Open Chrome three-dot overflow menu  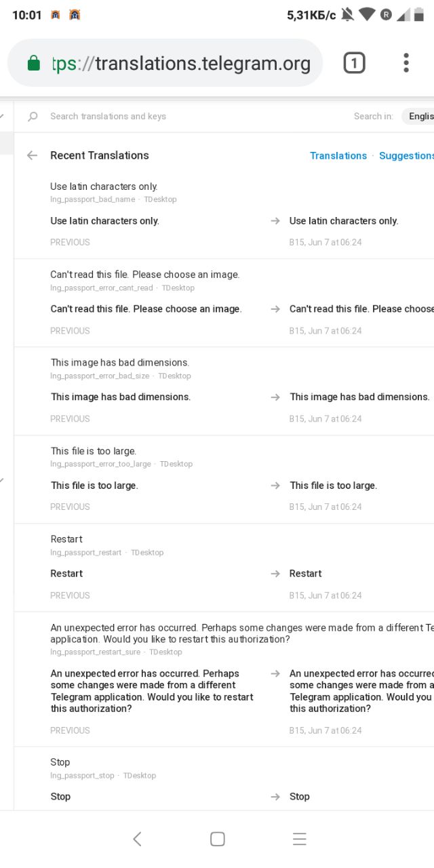click(406, 63)
